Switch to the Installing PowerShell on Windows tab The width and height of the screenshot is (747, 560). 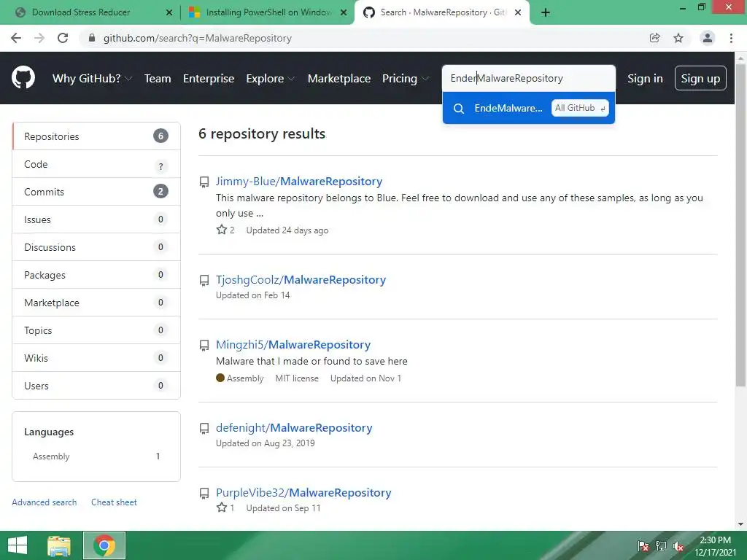pyautogui.click(x=268, y=12)
